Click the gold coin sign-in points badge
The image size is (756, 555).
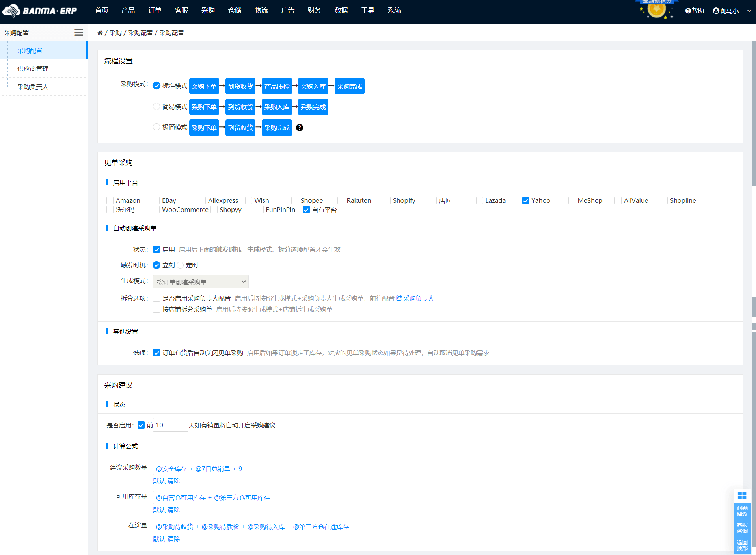[657, 9]
